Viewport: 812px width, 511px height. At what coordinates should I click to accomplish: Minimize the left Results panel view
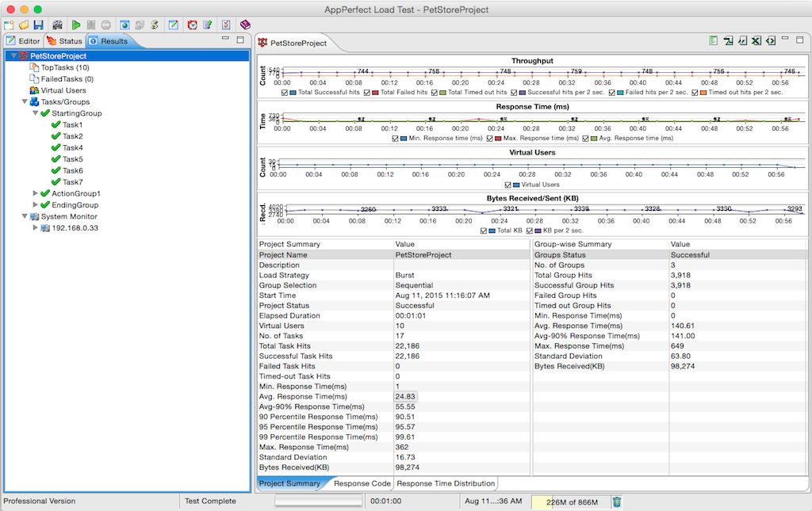coord(225,38)
